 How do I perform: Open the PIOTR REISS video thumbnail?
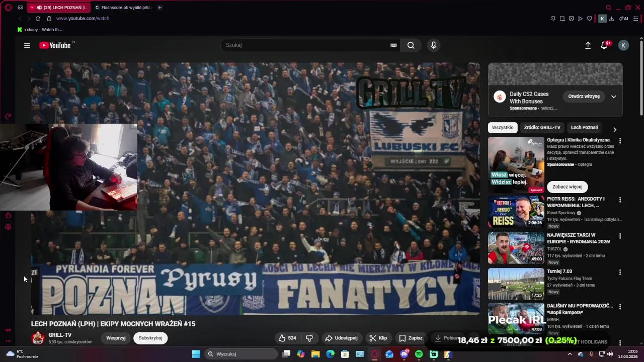[x=516, y=212]
